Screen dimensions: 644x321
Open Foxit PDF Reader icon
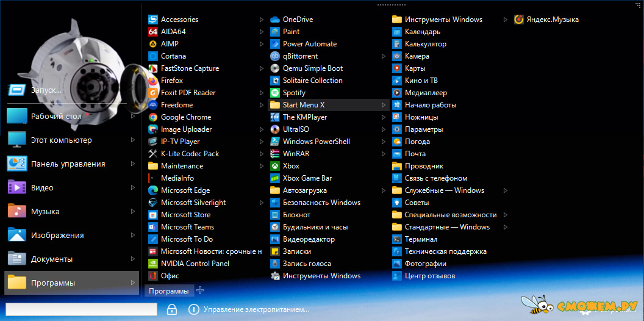tap(153, 93)
